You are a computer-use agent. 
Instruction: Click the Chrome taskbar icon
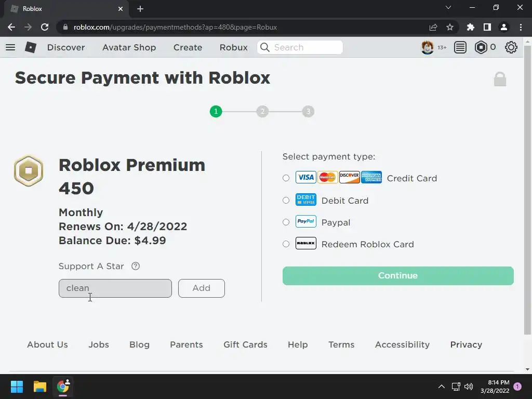63,387
